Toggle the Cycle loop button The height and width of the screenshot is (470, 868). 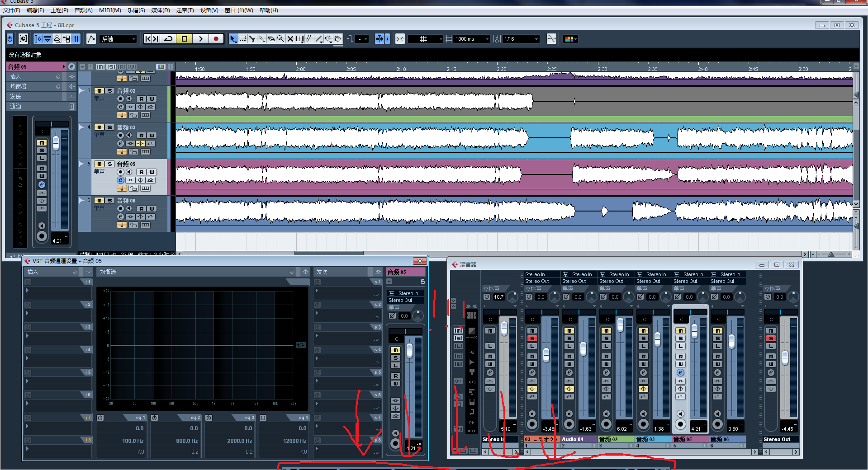(x=168, y=39)
